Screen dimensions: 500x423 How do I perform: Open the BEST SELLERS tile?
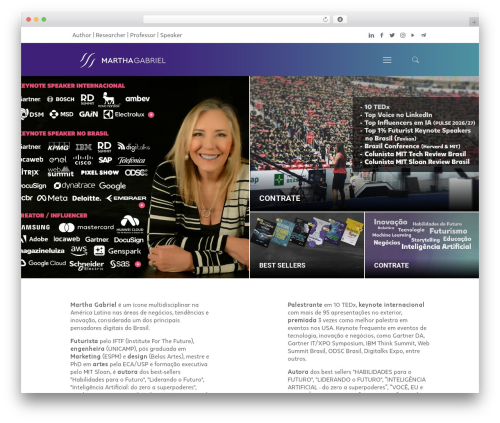click(x=307, y=245)
